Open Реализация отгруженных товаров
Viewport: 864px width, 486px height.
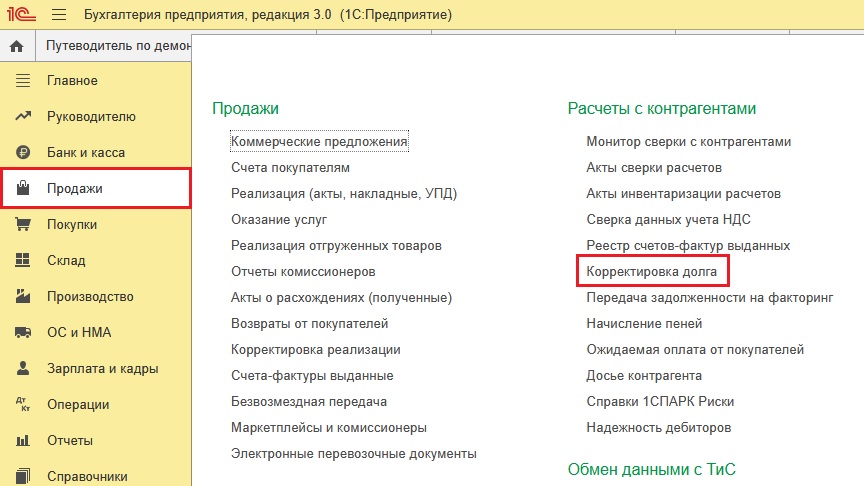[336, 245]
